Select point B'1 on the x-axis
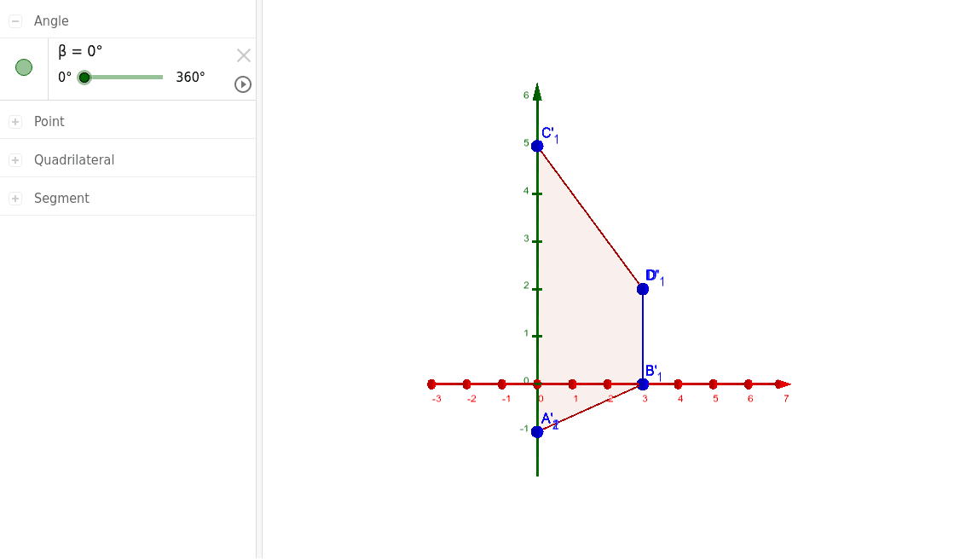Viewport: 960px width, 560px height. pyautogui.click(x=643, y=384)
